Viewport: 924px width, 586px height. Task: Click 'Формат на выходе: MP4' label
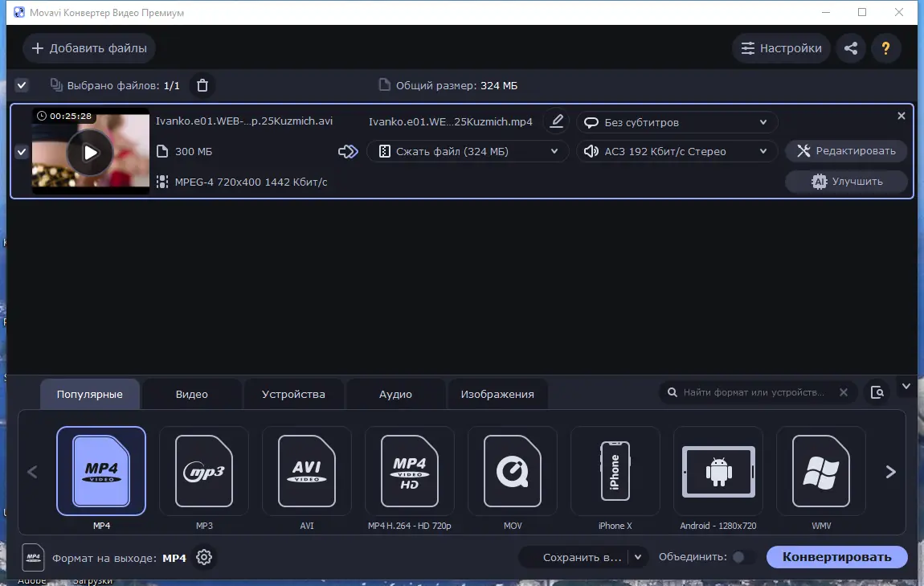tap(119, 558)
